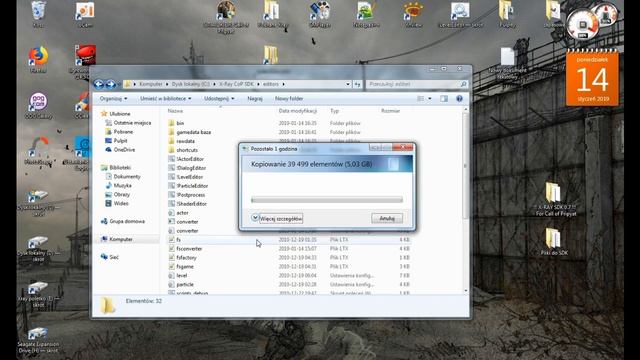Screen dimensions: 640x360
Task: Open the address bar history dropdown
Action: 348,84
